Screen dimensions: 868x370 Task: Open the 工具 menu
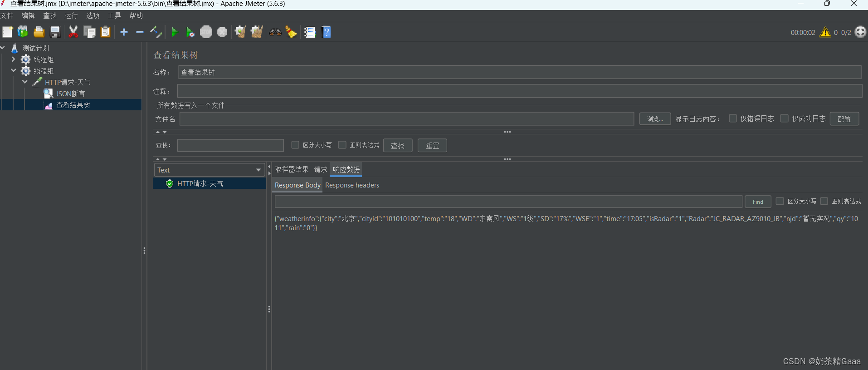114,15
